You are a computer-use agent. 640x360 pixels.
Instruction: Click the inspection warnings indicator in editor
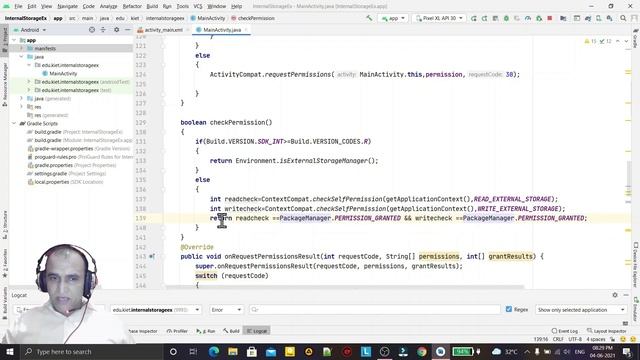tap(598, 41)
